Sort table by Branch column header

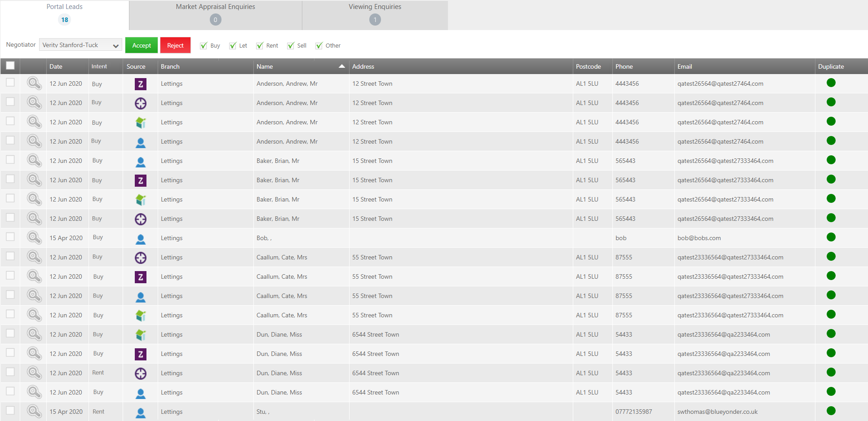[x=170, y=66]
